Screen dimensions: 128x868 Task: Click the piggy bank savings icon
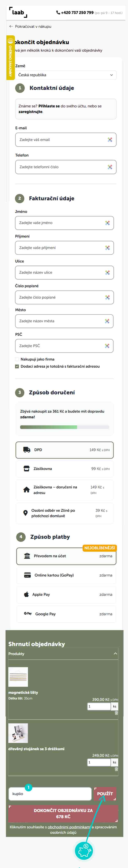coord(83,850)
